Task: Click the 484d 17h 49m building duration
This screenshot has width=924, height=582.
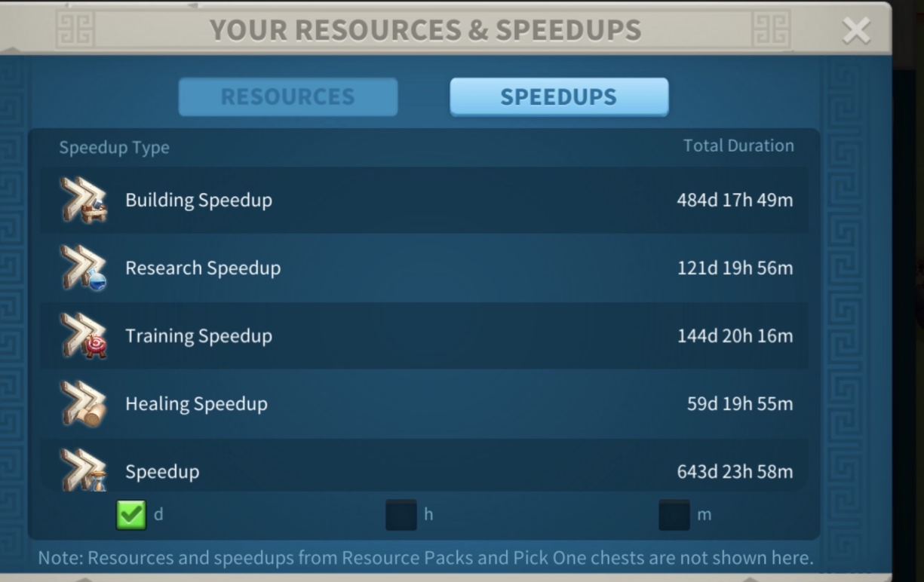Action: [x=735, y=201]
